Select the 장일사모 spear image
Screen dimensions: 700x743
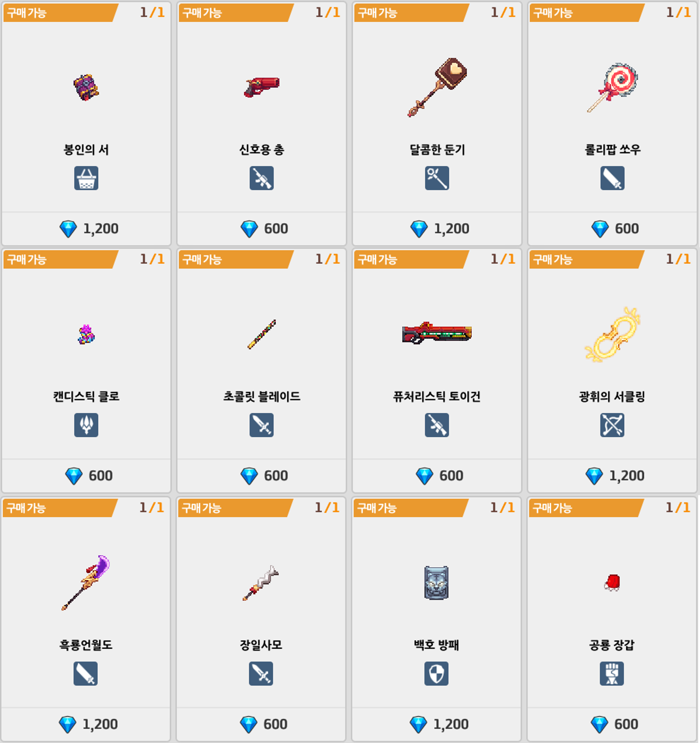click(261, 583)
